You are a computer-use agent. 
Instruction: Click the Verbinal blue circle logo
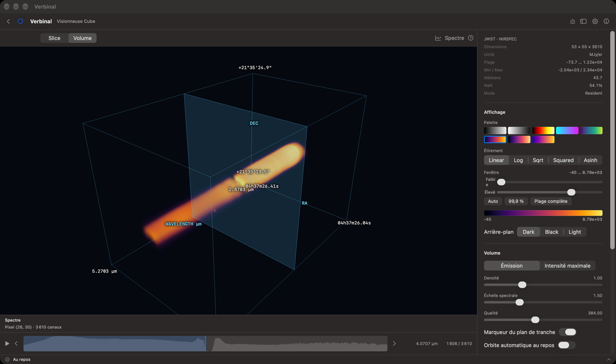20,22
